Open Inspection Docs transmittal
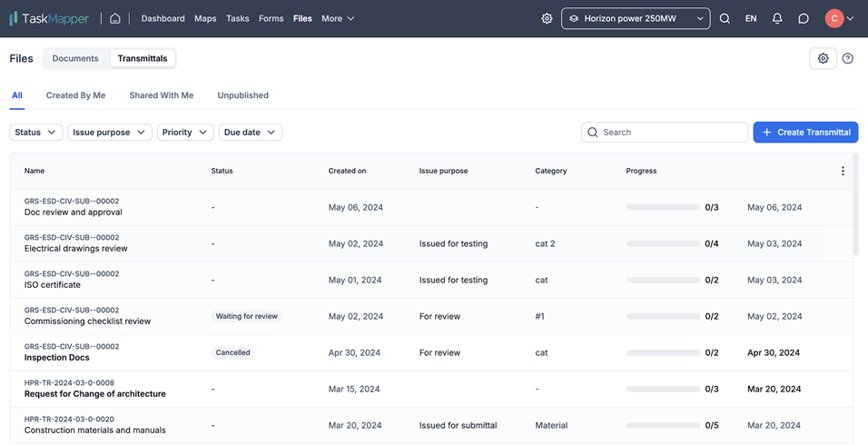The height and width of the screenshot is (445, 868). [x=56, y=358]
